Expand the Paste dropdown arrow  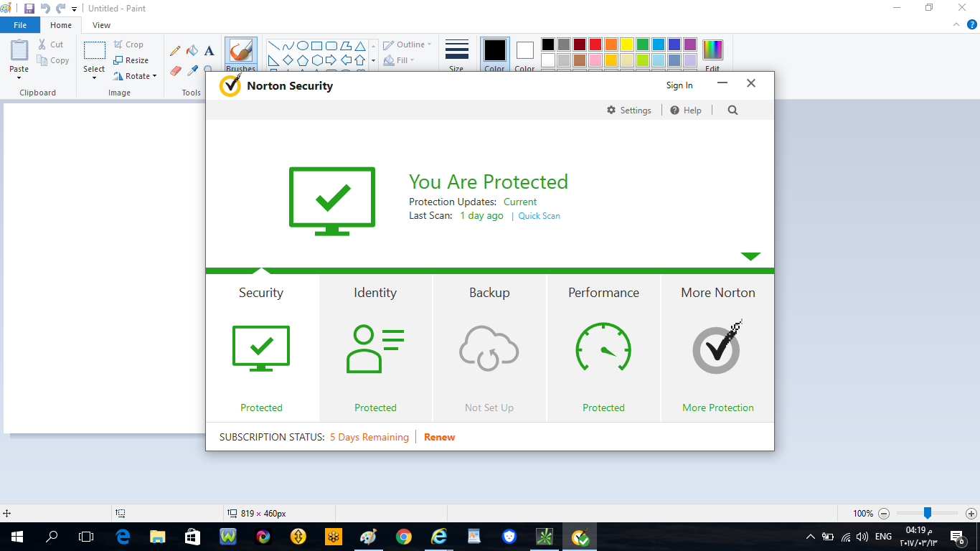(x=19, y=77)
